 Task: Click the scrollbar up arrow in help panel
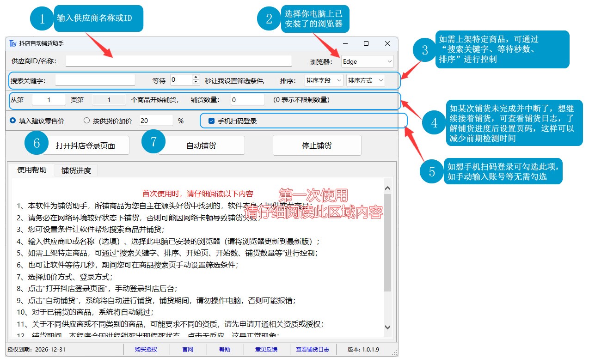387,188
